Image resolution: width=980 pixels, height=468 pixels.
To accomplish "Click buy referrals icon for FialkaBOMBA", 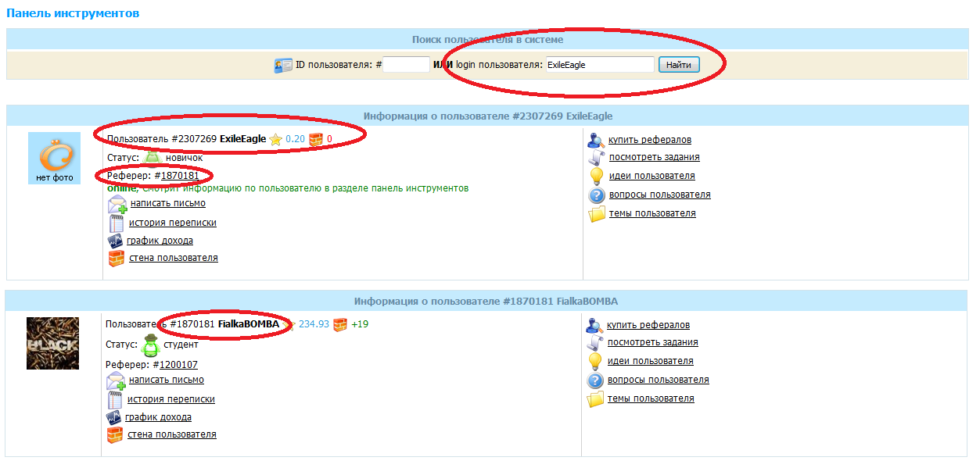I will point(594,325).
